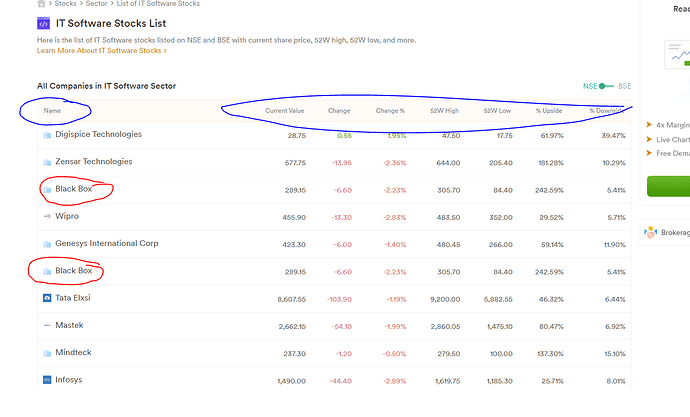Click the 4x Margin arrow bullet
The width and height of the screenshot is (690, 417).
tap(649, 125)
